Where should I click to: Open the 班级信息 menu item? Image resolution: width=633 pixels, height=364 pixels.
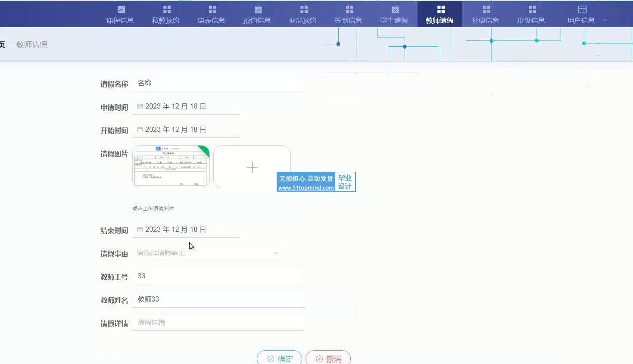click(x=531, y=15)
